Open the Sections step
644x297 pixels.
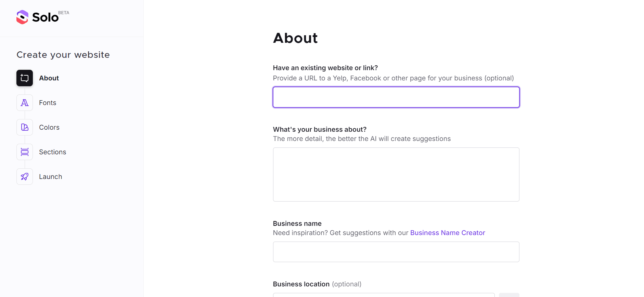point(52,152)
